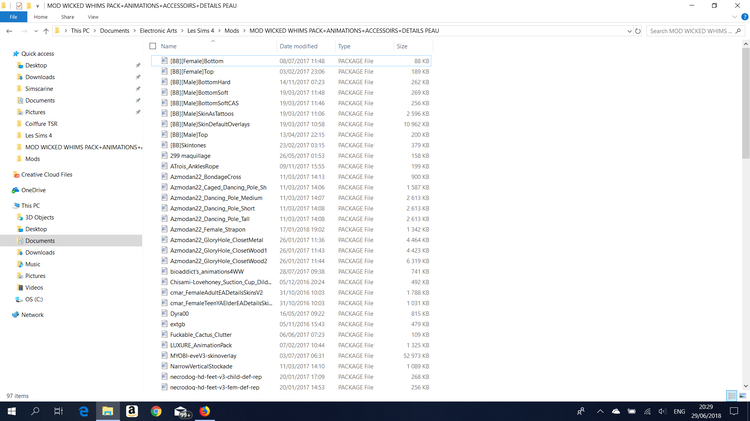This screenshot has width=750, height=421.
Task: Click scrollbar down arrow
Action: point(746,386)
